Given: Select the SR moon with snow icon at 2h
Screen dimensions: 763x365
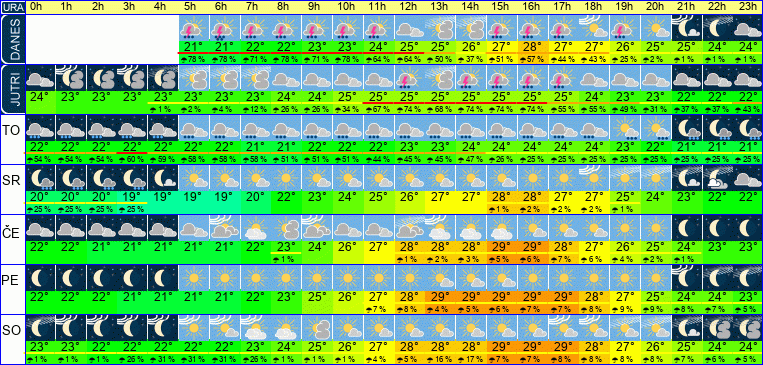Looking at the screenshot, I should pyautogui.click(x=101, y=178).
